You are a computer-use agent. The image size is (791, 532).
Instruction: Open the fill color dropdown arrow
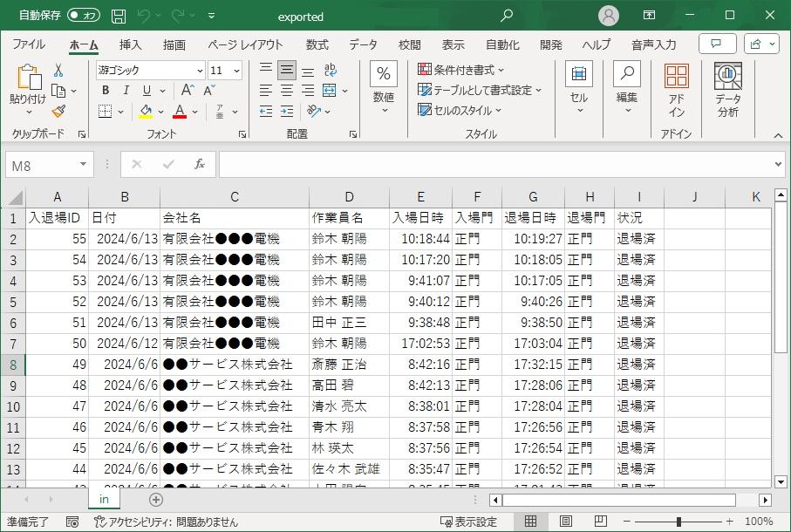161,112
